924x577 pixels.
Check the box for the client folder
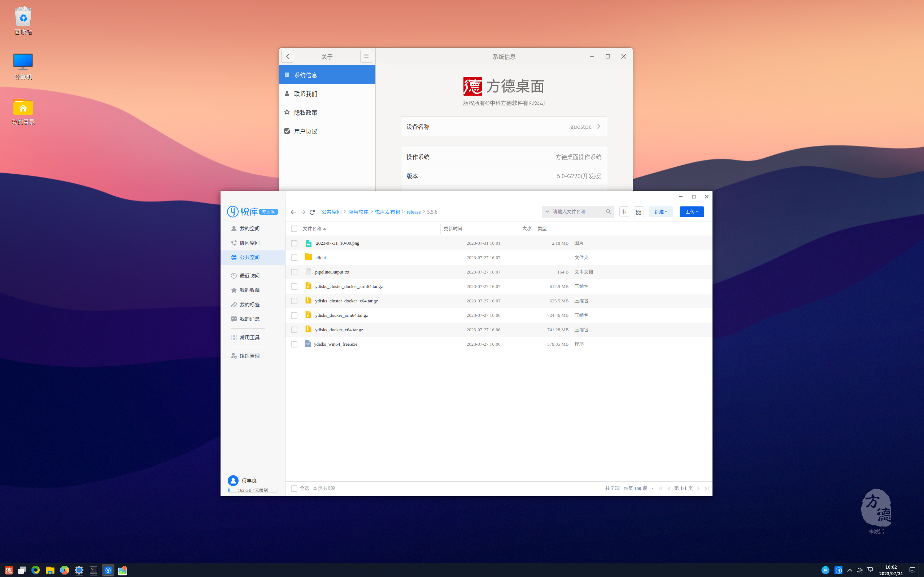294,258
